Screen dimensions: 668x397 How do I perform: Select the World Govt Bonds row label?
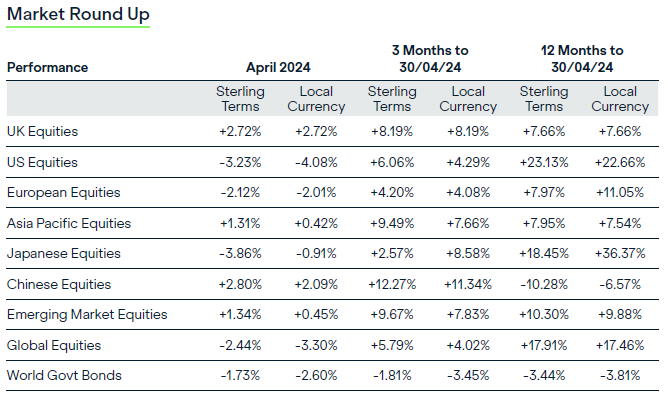(64, 375)
